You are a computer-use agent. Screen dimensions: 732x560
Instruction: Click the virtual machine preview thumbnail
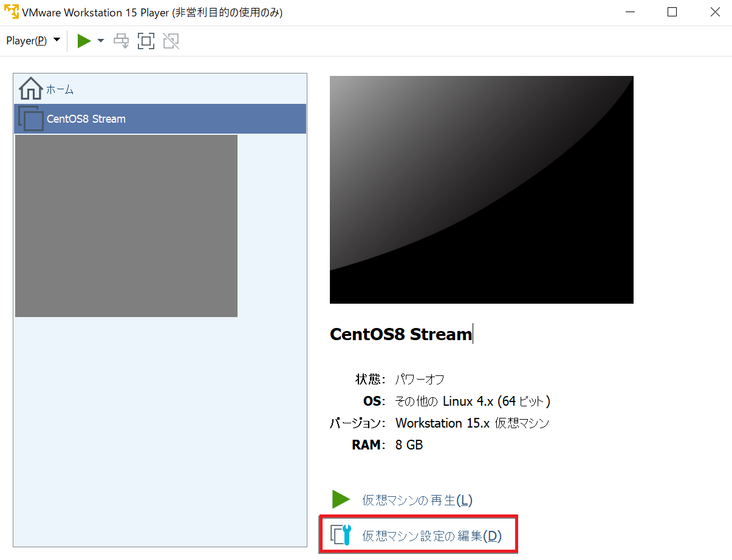[481, 190]
